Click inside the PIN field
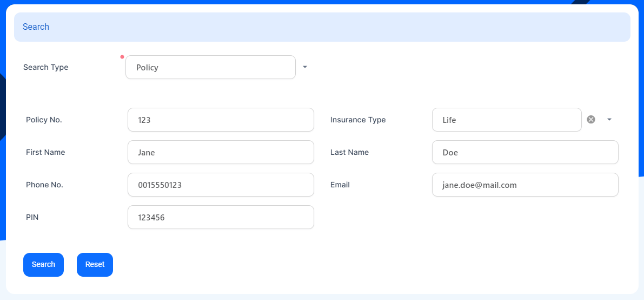Viewport: 644px width, 300px height. [x=221, y=217]
